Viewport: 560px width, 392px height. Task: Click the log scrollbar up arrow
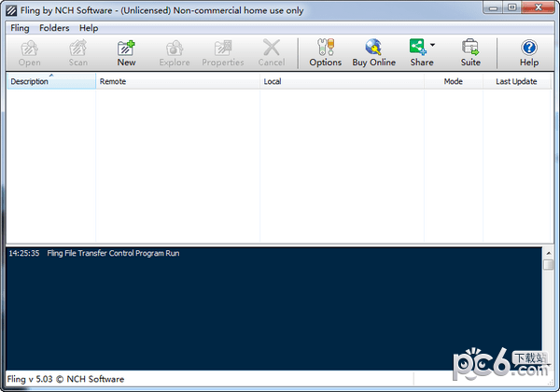pos(548,253)
